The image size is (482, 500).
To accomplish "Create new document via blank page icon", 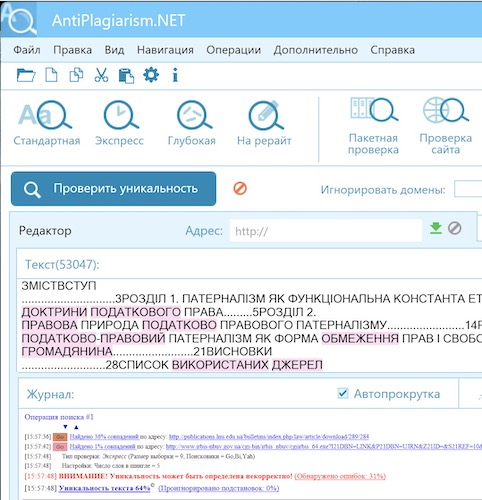I will pos(51,75).
